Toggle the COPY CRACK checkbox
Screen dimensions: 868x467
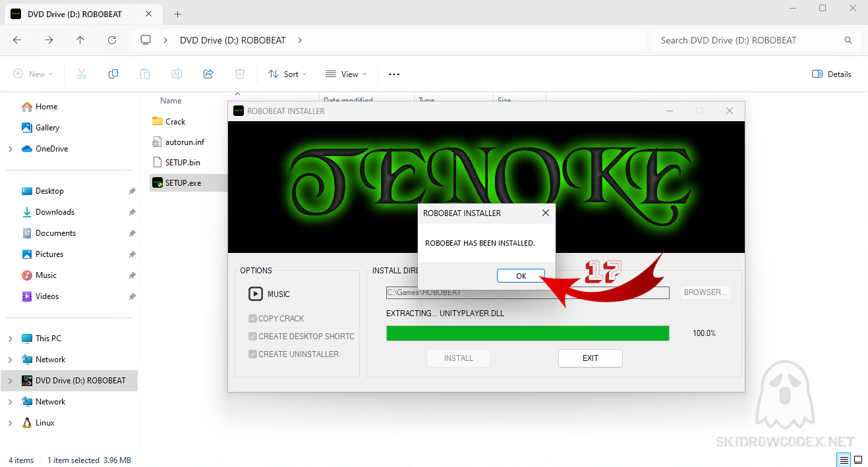[x=252, y=319]
